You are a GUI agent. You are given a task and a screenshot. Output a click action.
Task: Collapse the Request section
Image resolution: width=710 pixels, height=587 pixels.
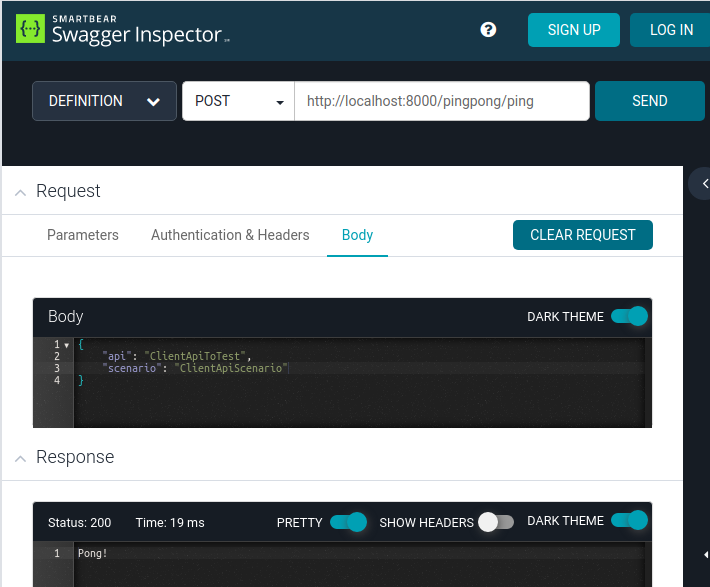click(x=20, y=192)
